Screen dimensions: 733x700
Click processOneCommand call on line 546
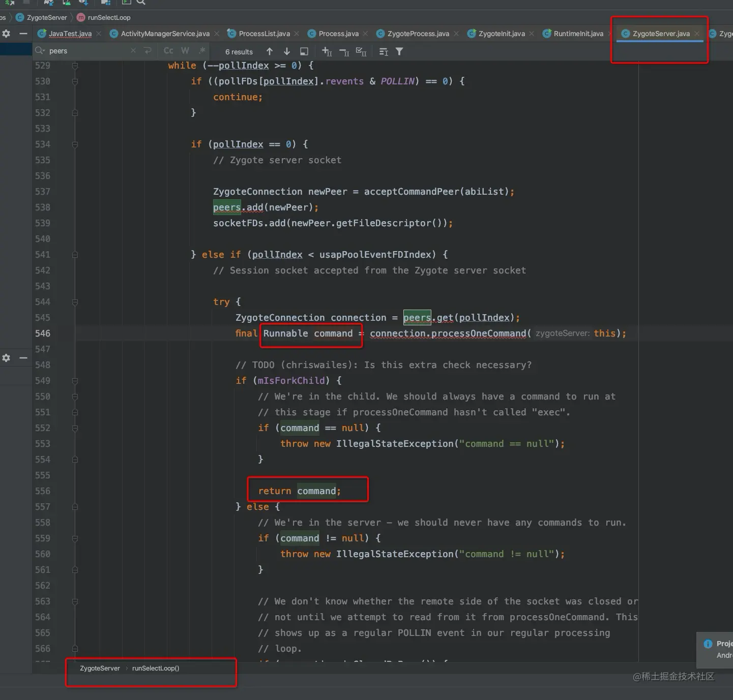pos(479,333)
